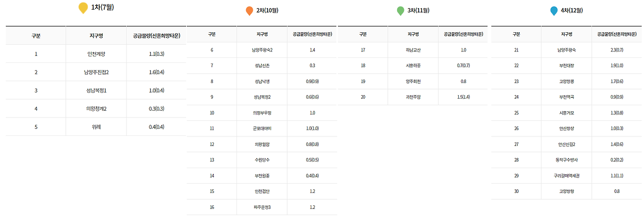644x217 pixels.
Task: Click the 하남교산 district cell
Action: pos(413,50)
